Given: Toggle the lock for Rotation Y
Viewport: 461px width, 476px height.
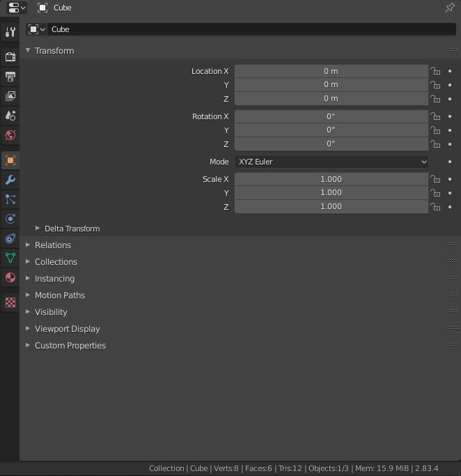Looking at the screenshot, I should pyautogui.click(x=435, y=130).
